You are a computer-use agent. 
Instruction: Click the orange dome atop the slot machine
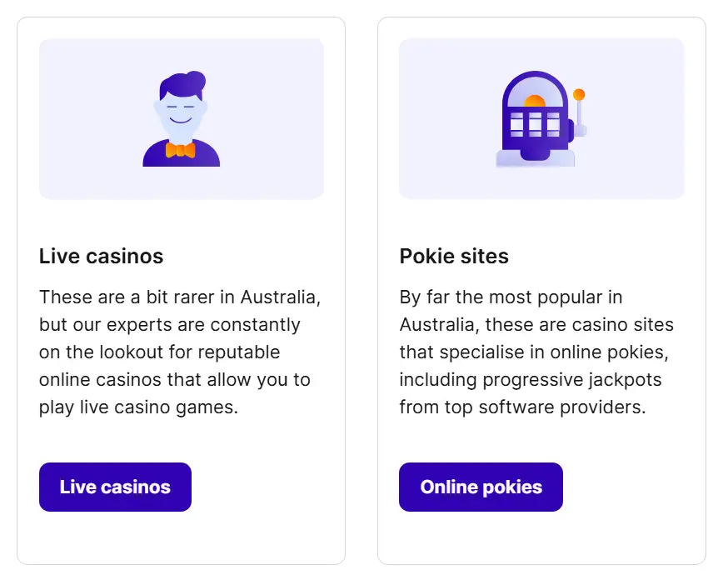point(535,101)
